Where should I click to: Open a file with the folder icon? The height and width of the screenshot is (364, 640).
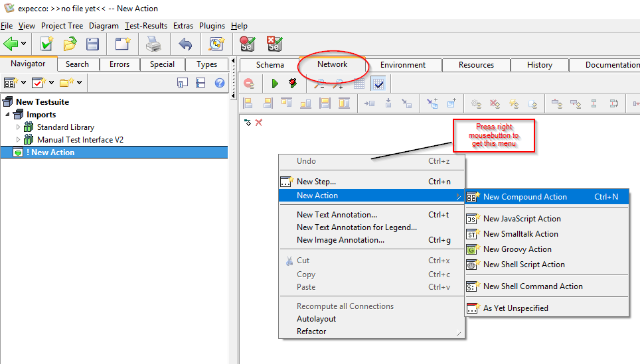pos(70,44)
